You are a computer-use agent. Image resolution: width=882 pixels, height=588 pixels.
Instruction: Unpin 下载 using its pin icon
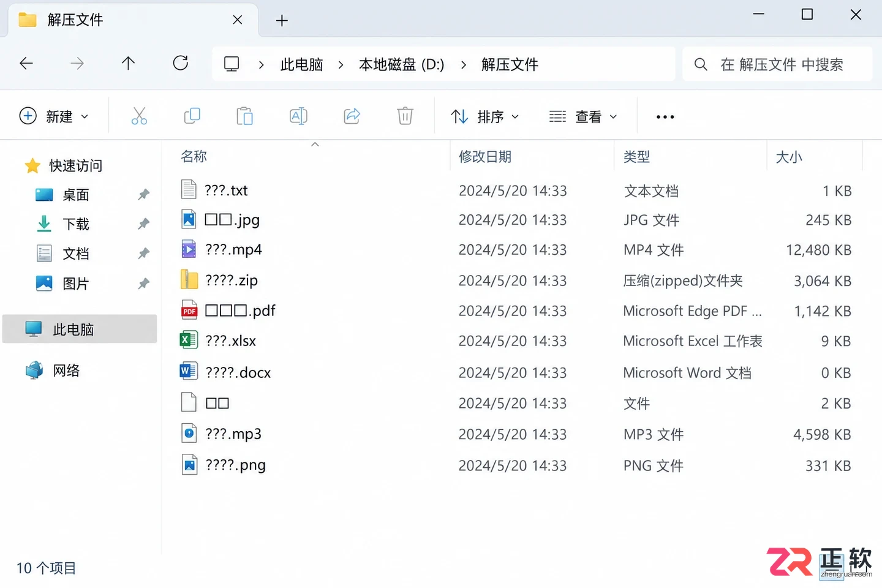[143, 224]
